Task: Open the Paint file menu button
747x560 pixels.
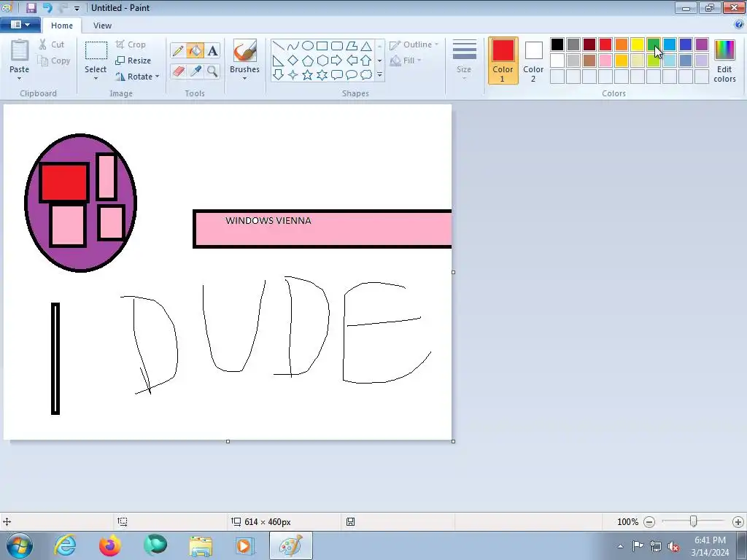Action: (x=20, y=25)
